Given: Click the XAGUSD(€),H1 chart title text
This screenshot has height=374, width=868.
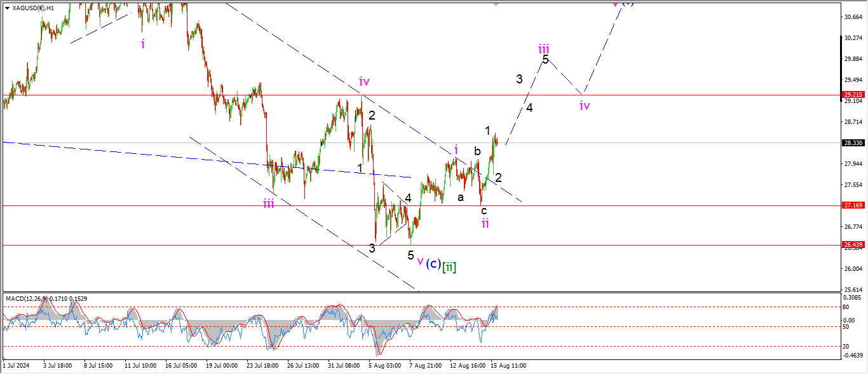Looking at the screenshot, I should tap(34, 8).
